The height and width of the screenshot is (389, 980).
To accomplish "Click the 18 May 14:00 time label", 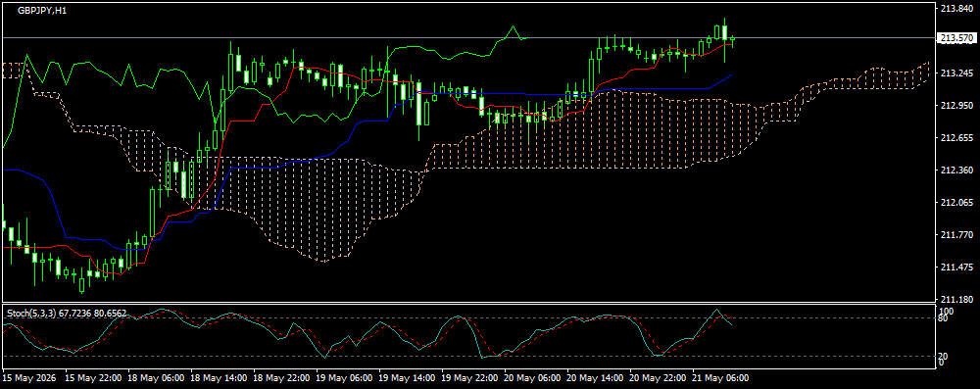I will [219, 378].
